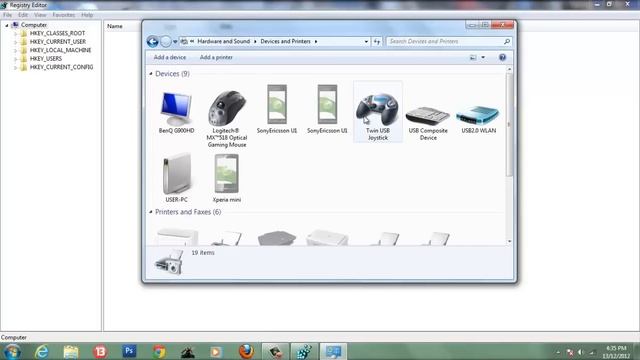The height and width of the screenshot is (360, 640).
Task: Open the address bar history dropdown
Action: [x=366, y=42]
